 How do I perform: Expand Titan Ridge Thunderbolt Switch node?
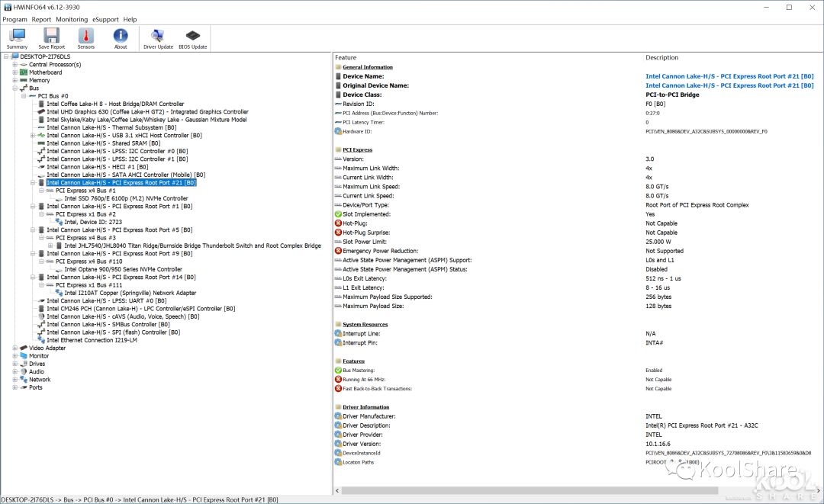[x=50, y=246]
